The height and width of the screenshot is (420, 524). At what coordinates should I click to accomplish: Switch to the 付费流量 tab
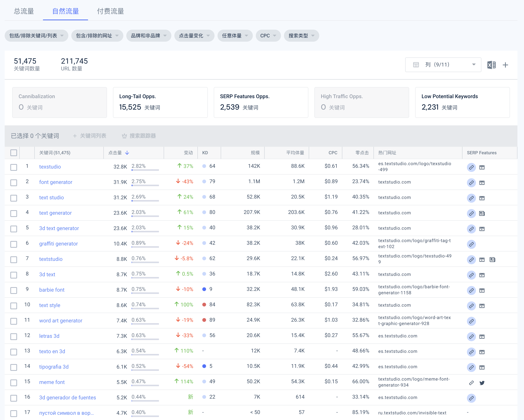tap(110, 11)
